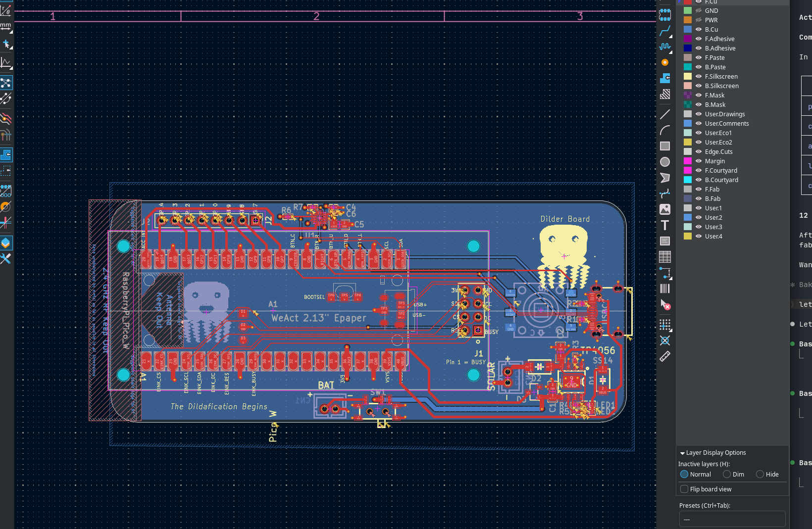This screenshot has width=812, height=529.
Task: Hide the F.Courtyard layer
Action: 699,170
